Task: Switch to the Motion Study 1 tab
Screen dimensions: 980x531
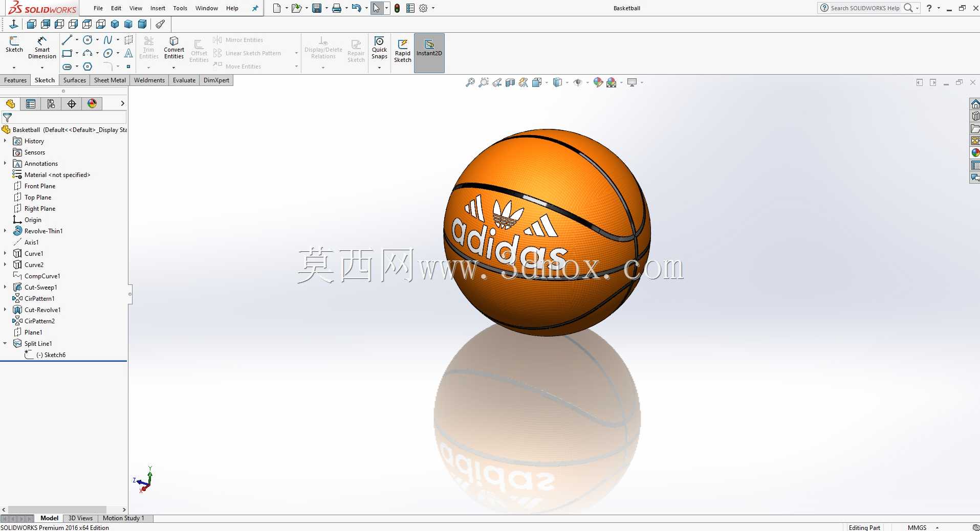Action: click(x=123, y=518)
